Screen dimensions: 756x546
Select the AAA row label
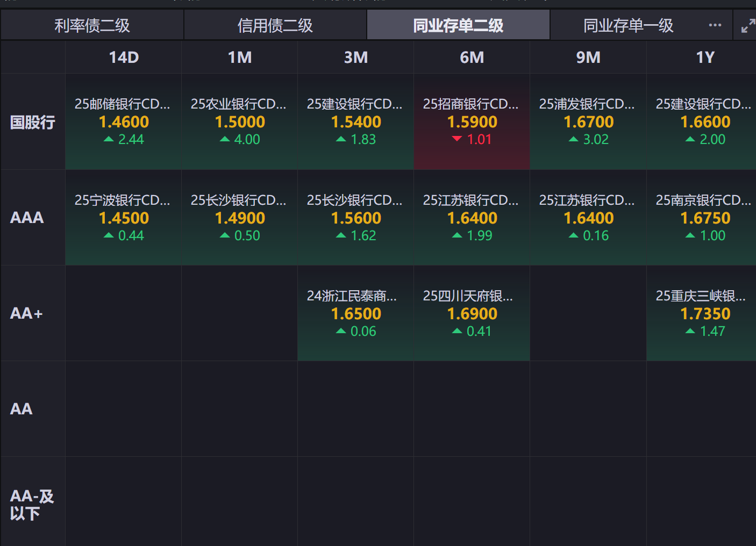(x=33, y=218)
